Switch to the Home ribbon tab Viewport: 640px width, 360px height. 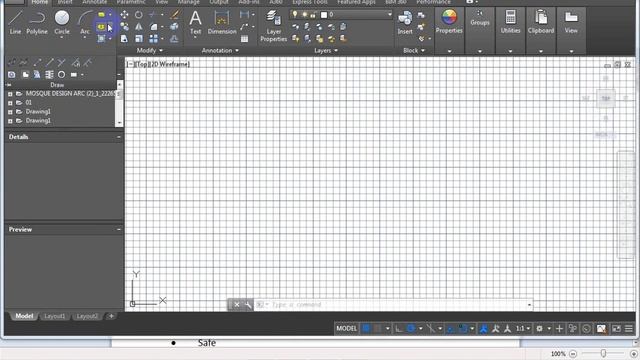[x=40, y=2]
